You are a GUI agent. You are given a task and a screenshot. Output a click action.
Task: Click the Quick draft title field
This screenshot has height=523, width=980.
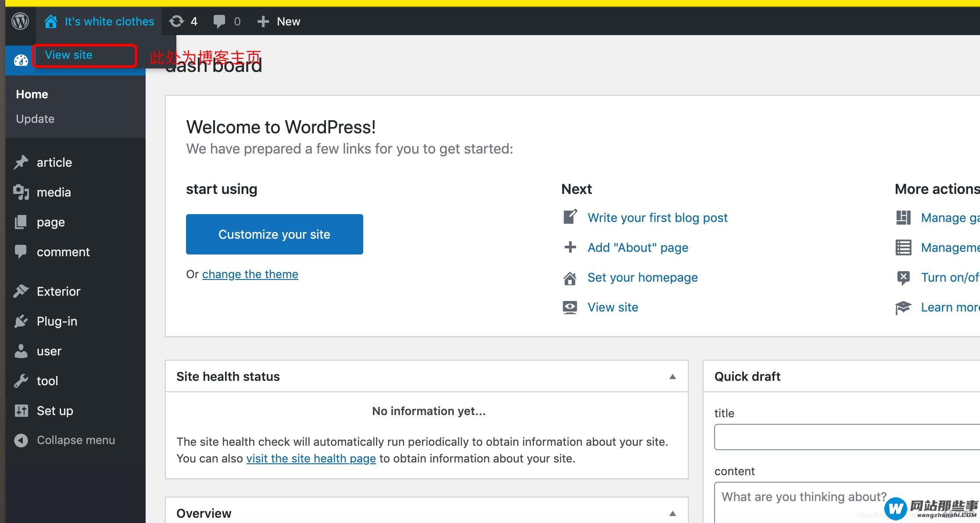(x=843, y=438)
